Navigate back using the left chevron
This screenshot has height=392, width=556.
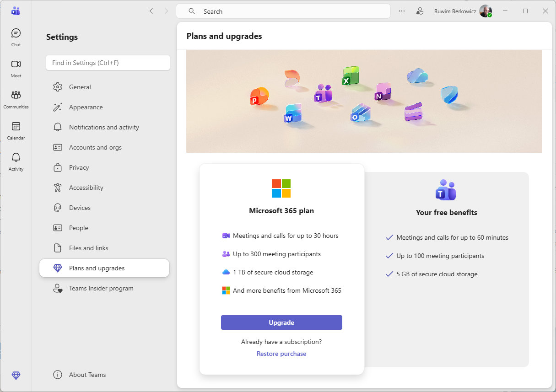151,11
